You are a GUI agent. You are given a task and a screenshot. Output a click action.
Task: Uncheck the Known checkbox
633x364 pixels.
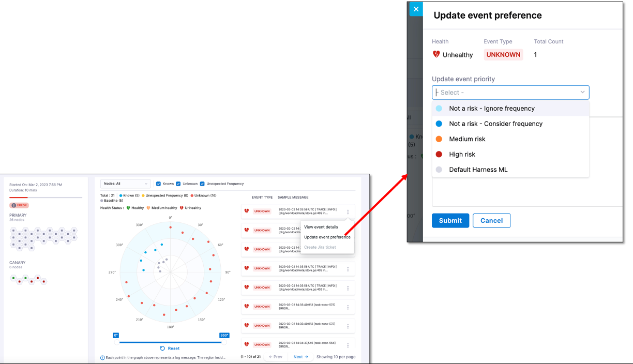[159, 184]
